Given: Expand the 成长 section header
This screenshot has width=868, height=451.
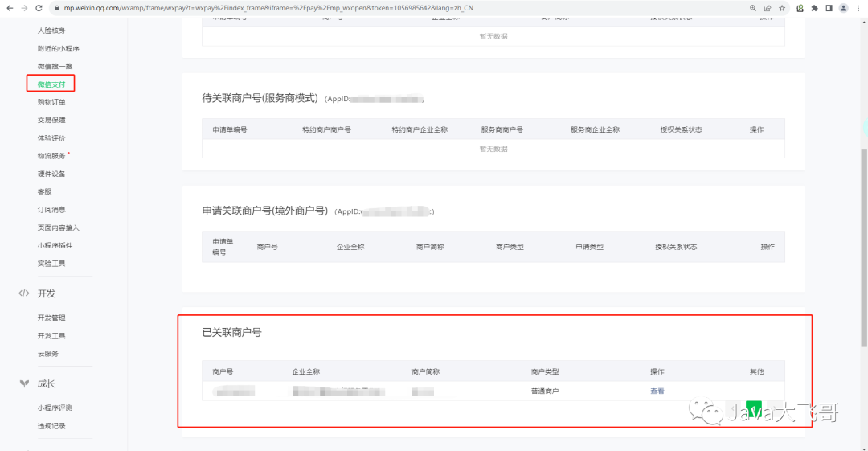Looking at the screenshot, I should [x=47, y=384].
